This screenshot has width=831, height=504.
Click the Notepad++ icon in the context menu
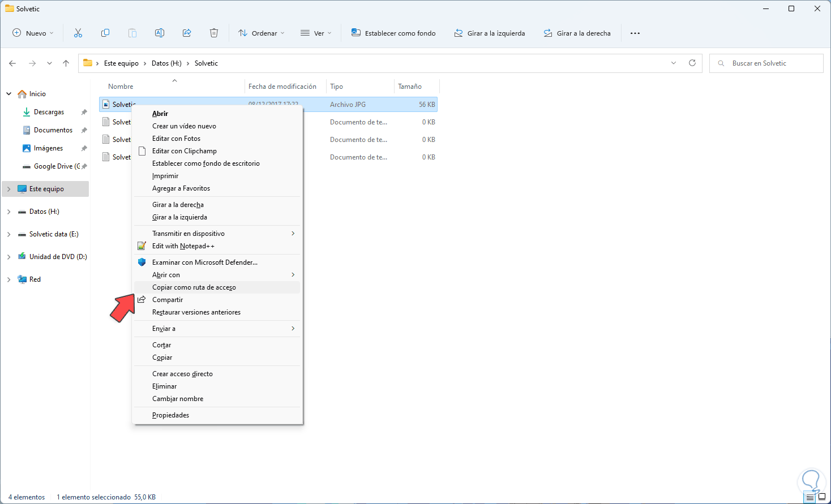tap(142, 246)
